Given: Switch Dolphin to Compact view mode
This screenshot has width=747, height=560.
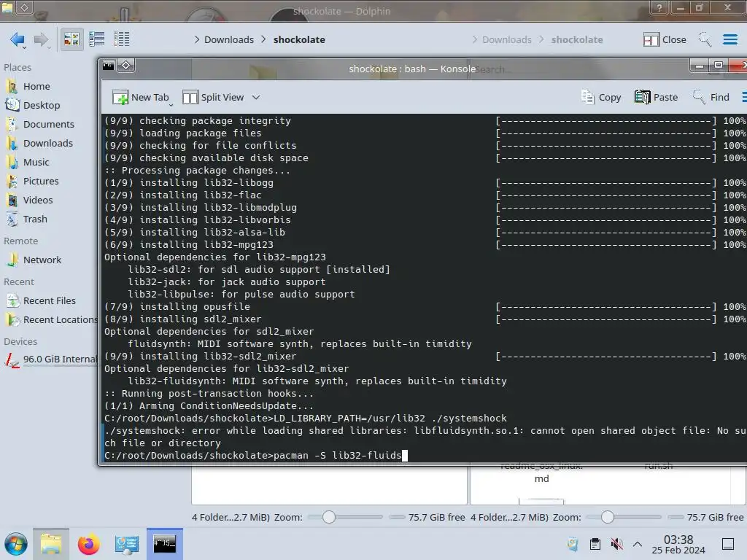Looking at the screenshot, I should [97, 39].
